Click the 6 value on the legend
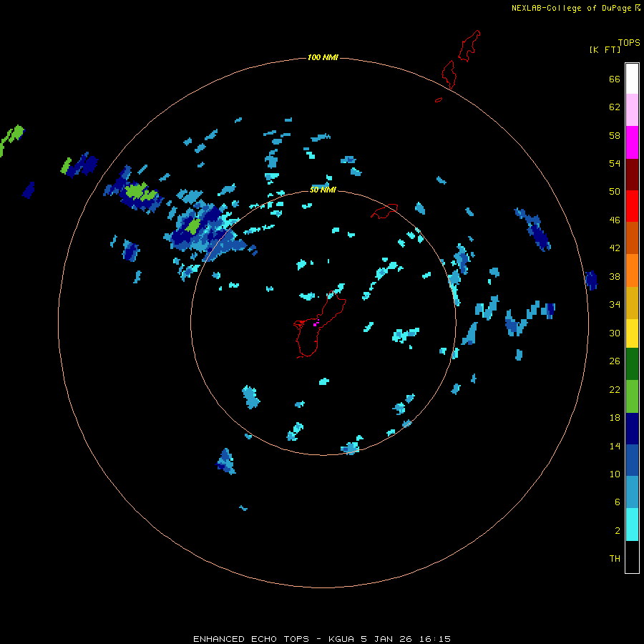The width and height of the screenshot is (644, 644). coord(618,502)
